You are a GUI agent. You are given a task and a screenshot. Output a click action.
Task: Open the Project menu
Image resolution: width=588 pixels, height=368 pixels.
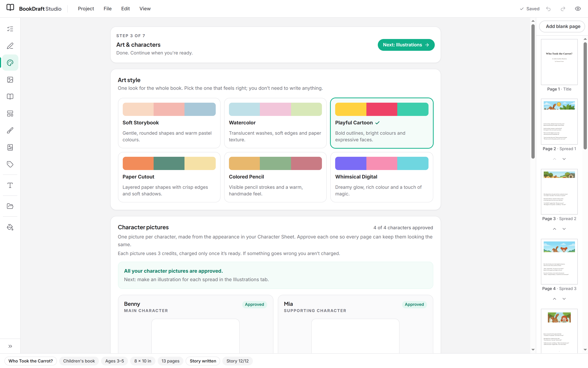86,9
